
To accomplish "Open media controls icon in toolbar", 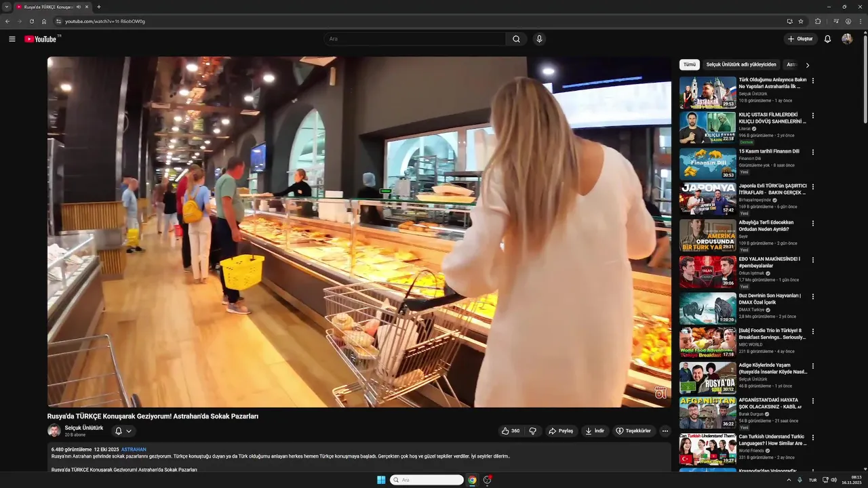I will coord(836,21).
